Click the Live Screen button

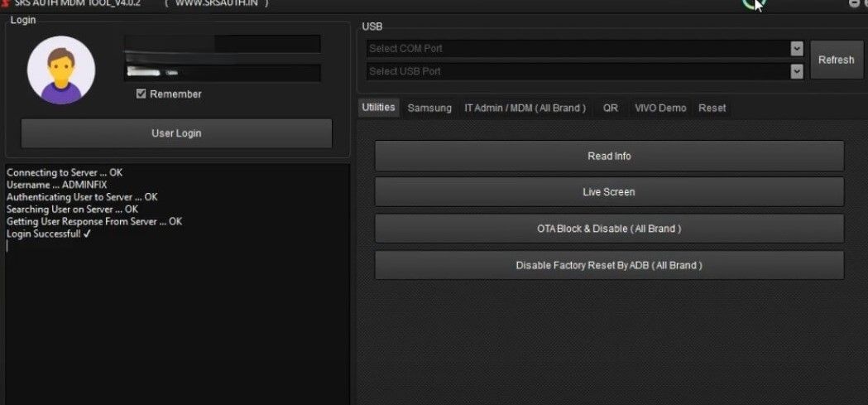[x=610, y=192]
